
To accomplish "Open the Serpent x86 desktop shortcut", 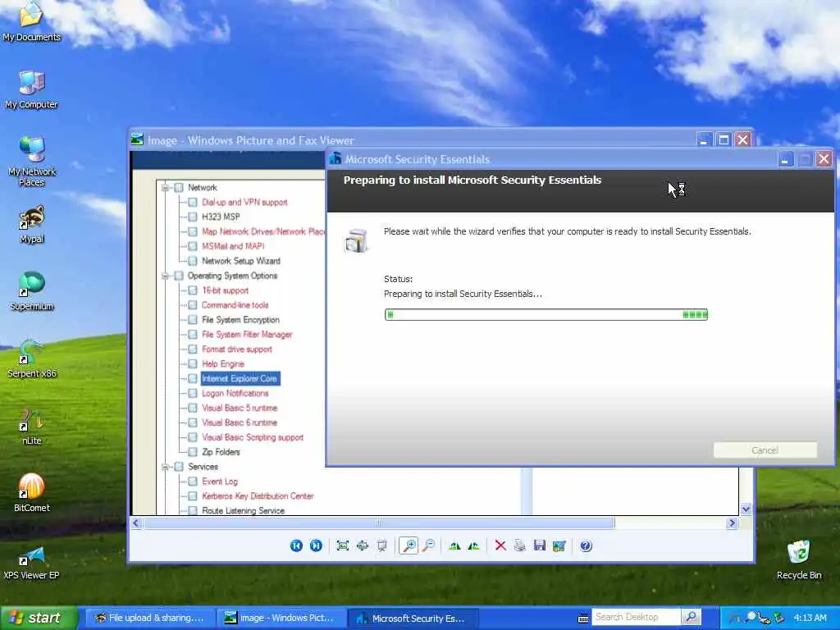I will click(32, 359).
